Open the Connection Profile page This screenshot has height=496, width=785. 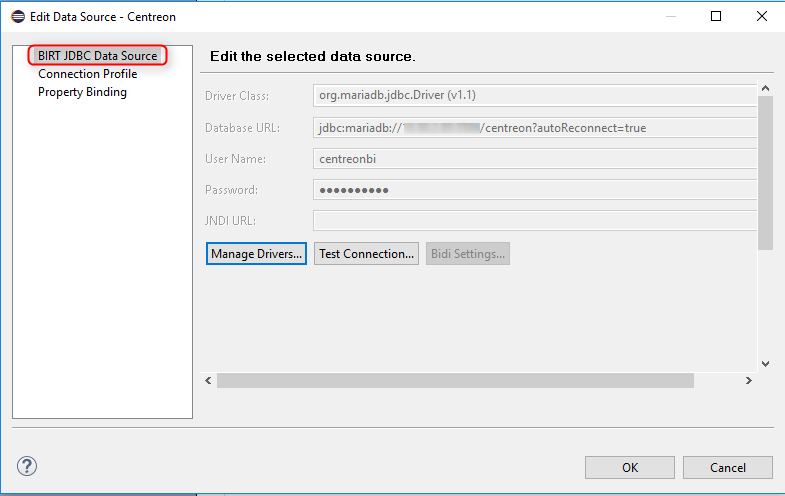coord(87,74)
